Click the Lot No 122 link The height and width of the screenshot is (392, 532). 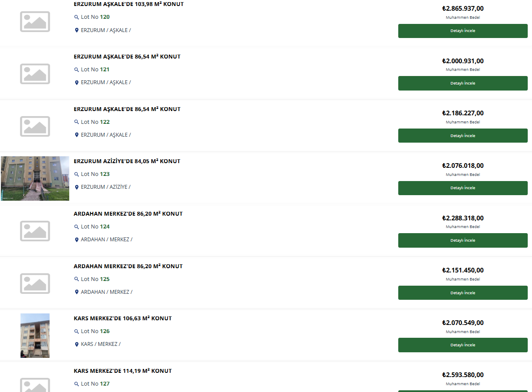tap(95, 122)
